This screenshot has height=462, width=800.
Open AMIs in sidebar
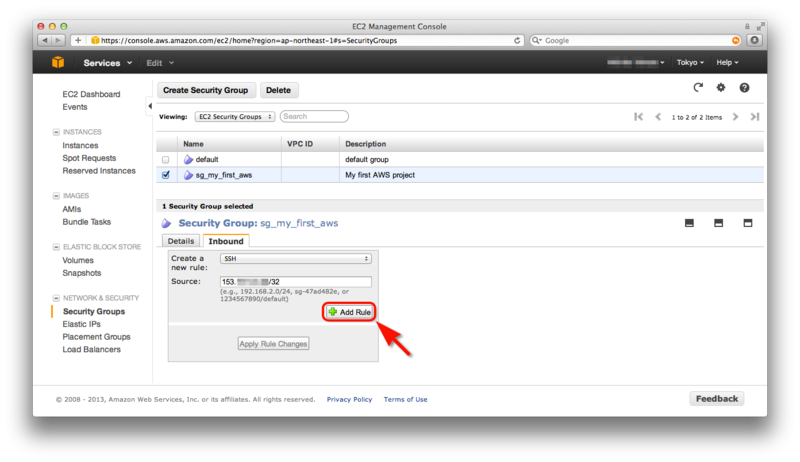tap(71, 209)
